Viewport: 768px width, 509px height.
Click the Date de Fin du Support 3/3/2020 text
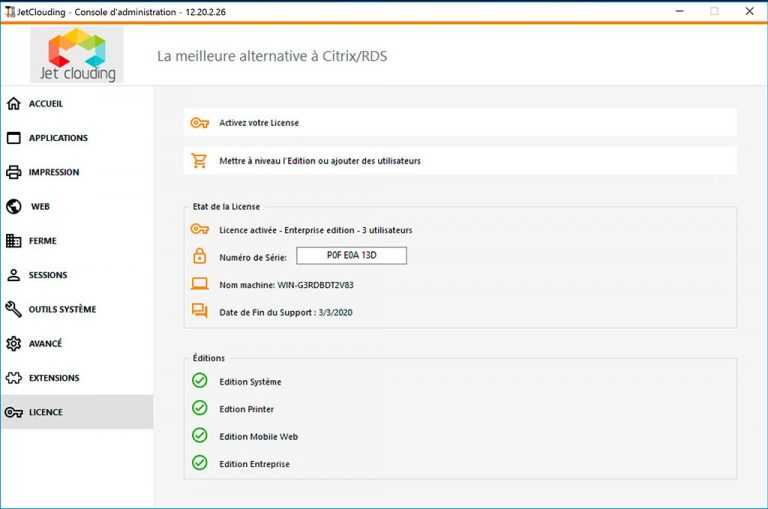[286, 312]
